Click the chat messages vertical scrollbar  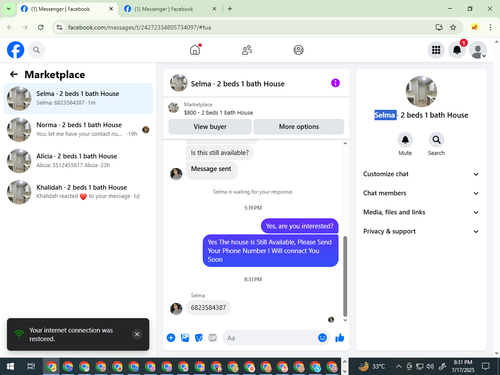345,276
